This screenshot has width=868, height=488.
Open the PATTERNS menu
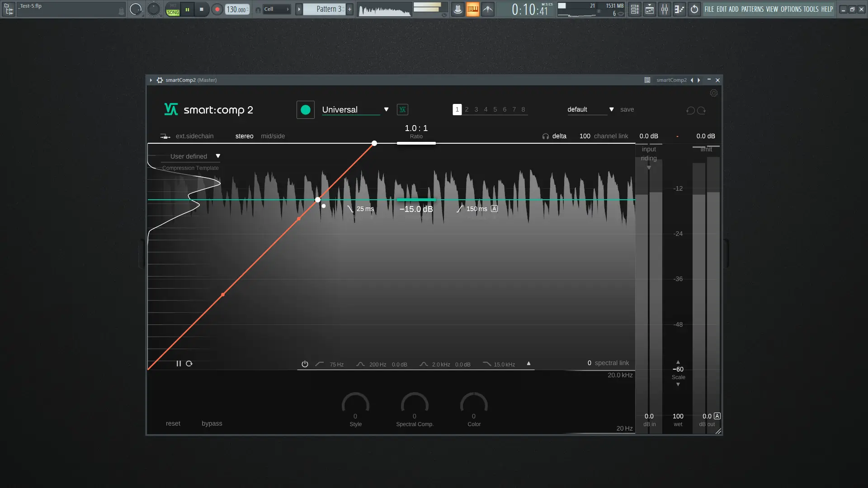[x=752, y=9]
